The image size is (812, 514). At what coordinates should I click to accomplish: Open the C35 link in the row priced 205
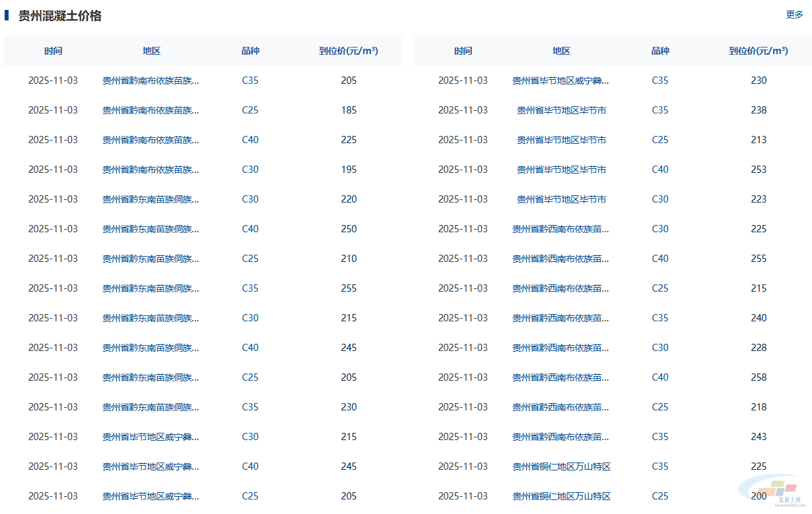pyautogui.click(x=250, y=80)
